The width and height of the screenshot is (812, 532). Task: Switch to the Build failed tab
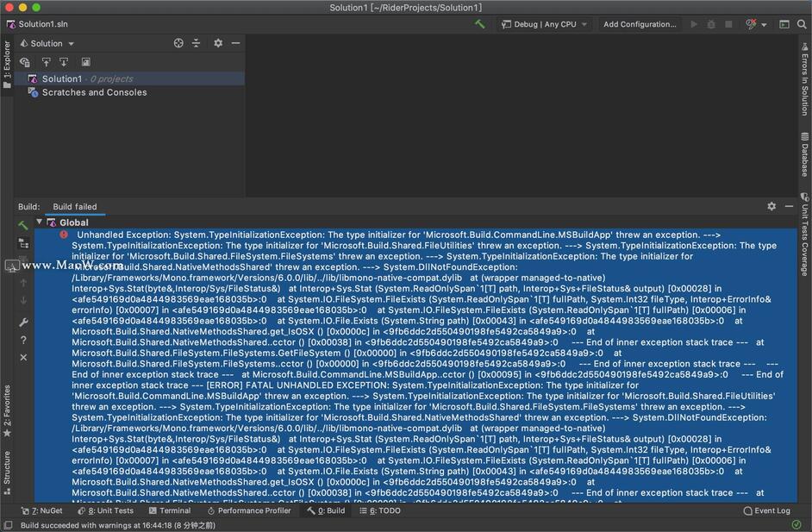(75, 207)
